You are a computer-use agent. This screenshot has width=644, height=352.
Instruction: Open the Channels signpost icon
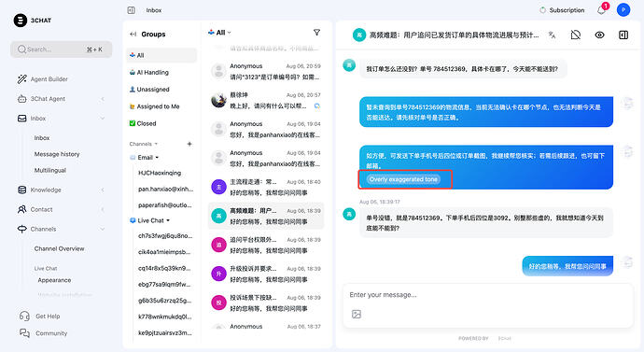point(22,229)
